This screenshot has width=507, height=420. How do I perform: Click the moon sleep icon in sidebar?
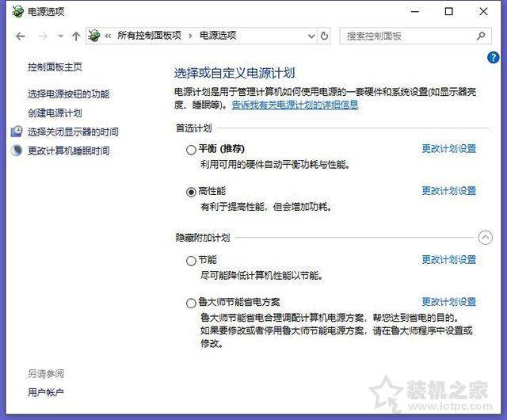point(17,150)
